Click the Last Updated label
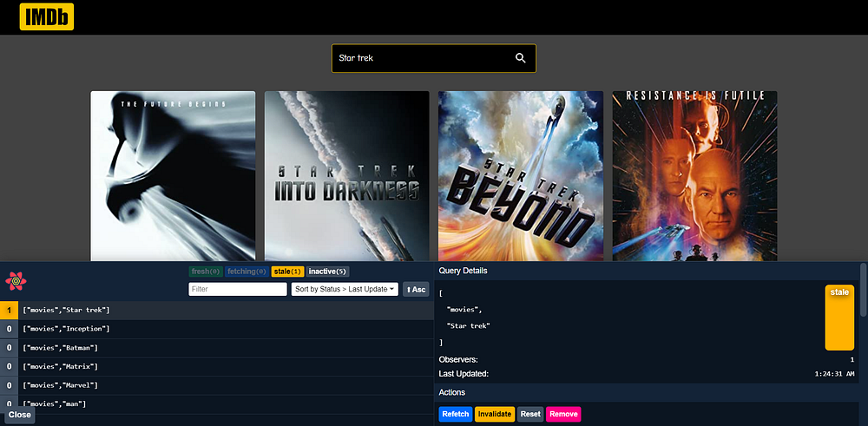Image resolution: width=868 pixels, height=426 pixels. (x=464, y=374)
